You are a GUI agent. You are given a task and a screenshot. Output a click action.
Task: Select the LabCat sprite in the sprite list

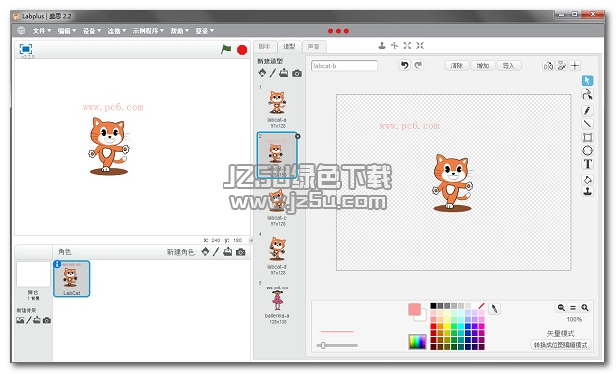click(x=72, y=278)
